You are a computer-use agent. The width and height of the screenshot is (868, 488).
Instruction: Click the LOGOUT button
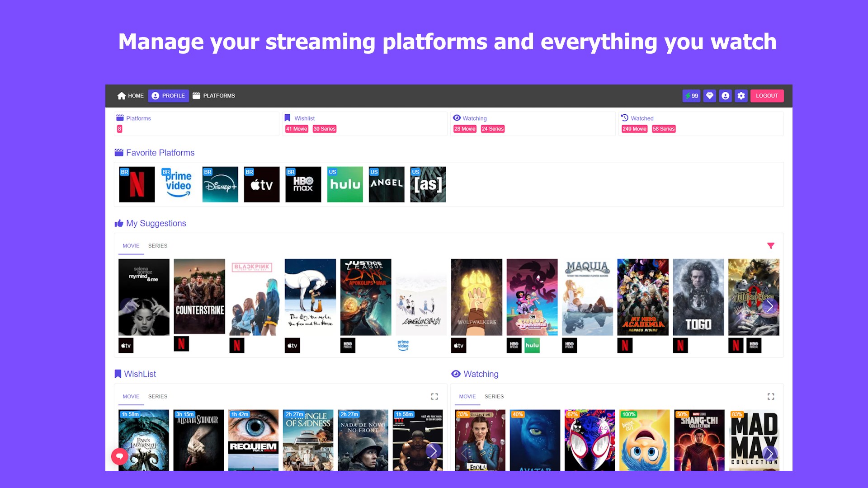tap(767, 96)
